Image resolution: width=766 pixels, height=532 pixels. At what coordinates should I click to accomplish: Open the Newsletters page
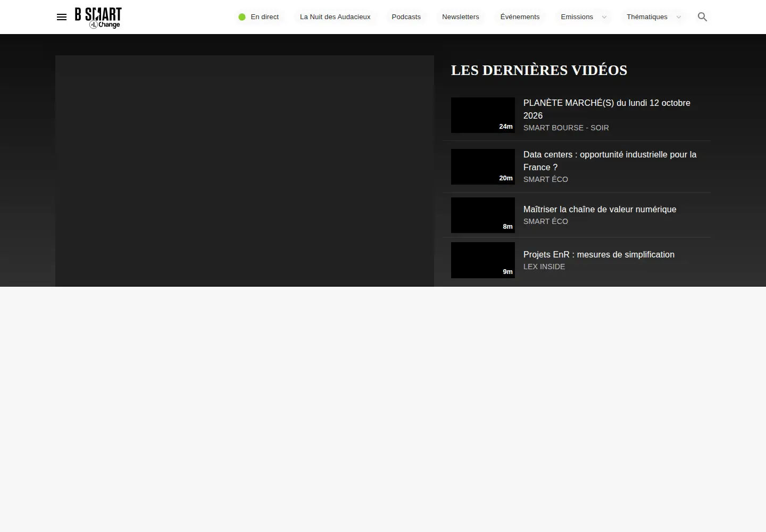tap(461, 17)
